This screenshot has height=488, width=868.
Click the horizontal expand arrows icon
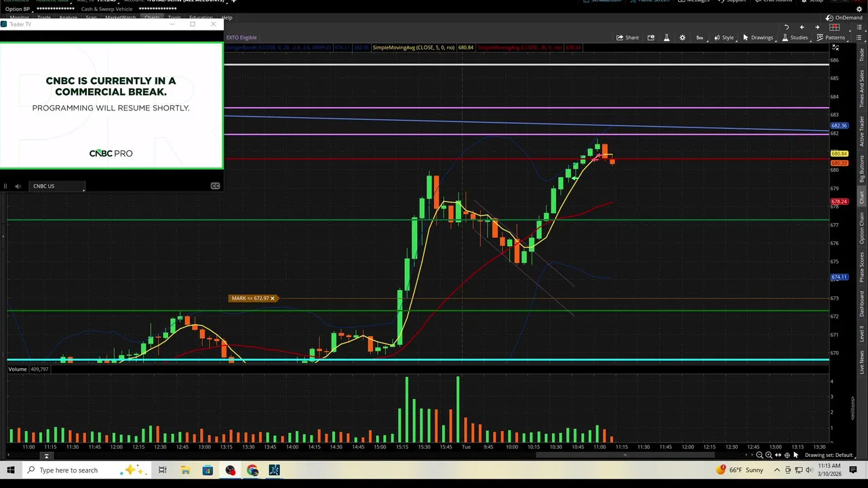(778, 455)
